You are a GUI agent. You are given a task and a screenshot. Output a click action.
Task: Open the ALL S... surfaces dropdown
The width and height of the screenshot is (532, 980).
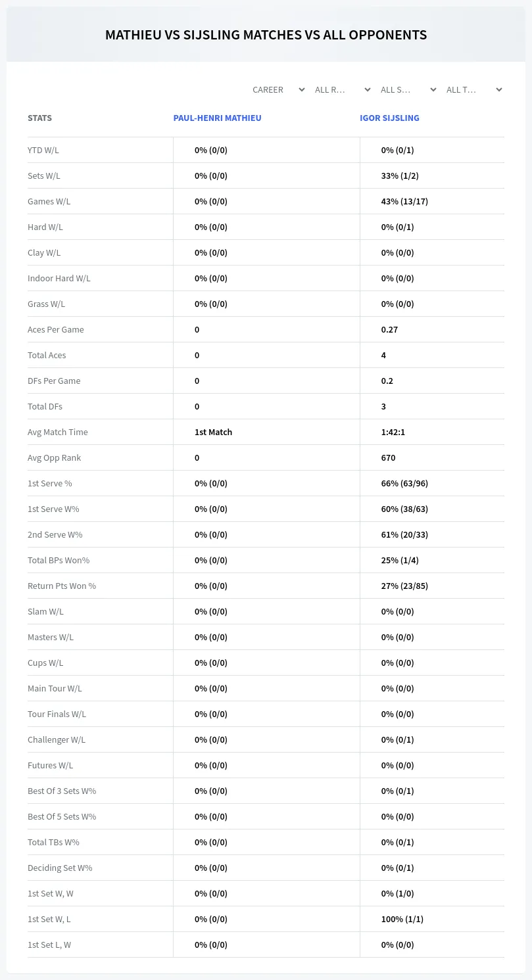pyautogui.click(x=409, y=89)
